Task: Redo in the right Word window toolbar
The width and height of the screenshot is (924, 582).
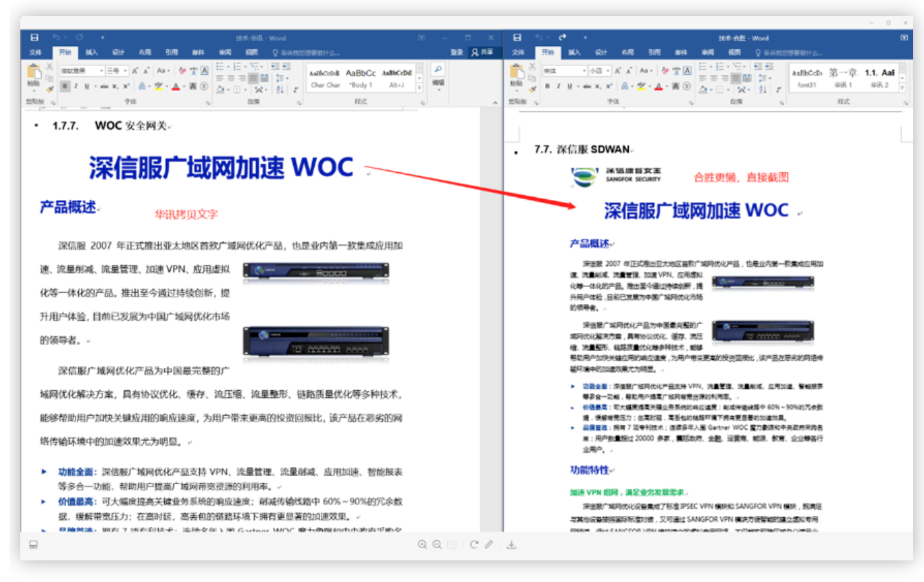Action: tap(562, 38)
